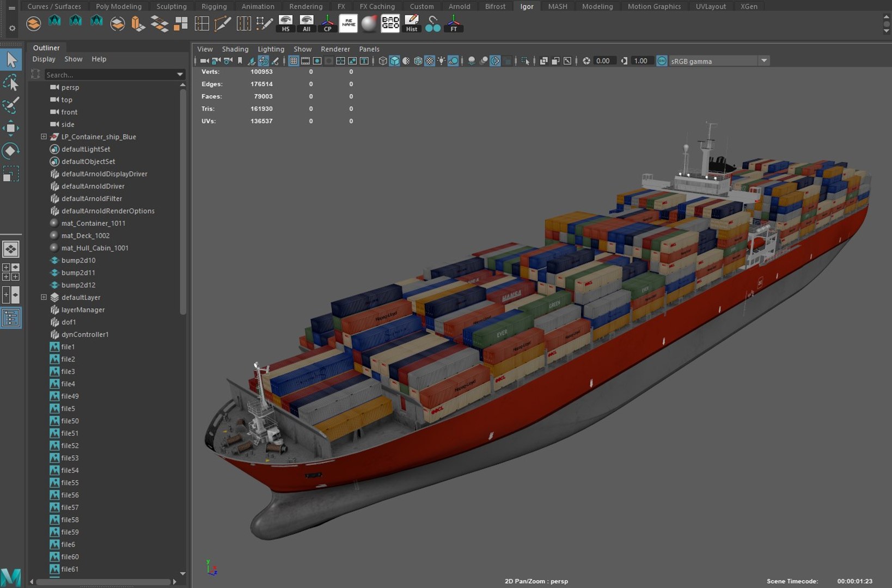Screen dimensions: 892x588
Task: Open the shelf tab menu icon
Action: [x=11, y=8]
